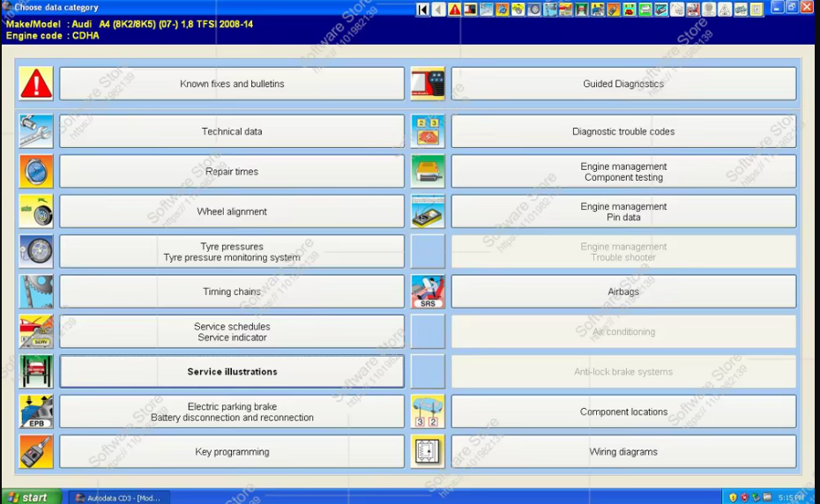Open Timing chains

click(x=232, y=292)
